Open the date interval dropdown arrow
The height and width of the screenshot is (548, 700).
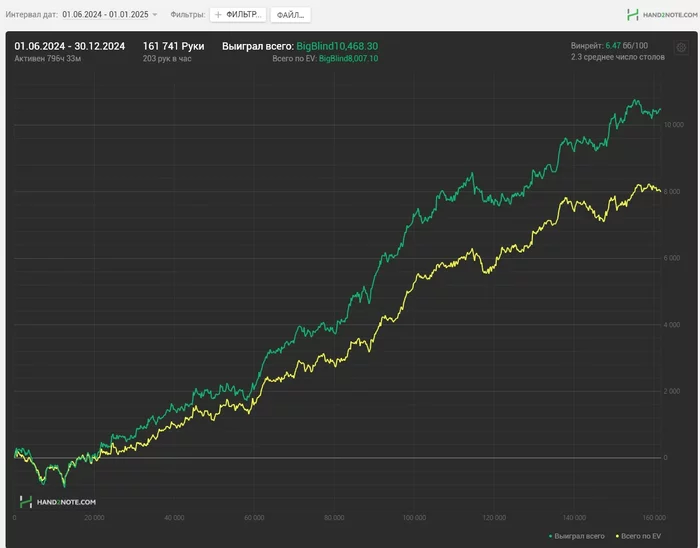[155, 15]
